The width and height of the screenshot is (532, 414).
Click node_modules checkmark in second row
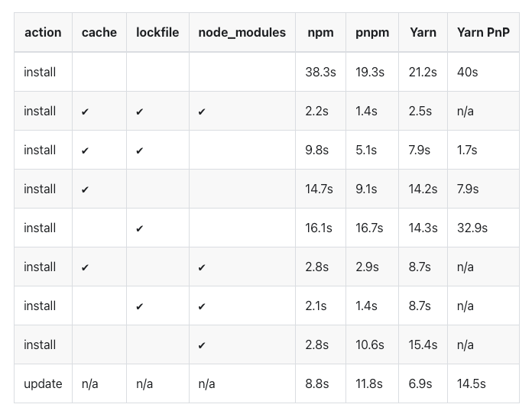point(202,112)
